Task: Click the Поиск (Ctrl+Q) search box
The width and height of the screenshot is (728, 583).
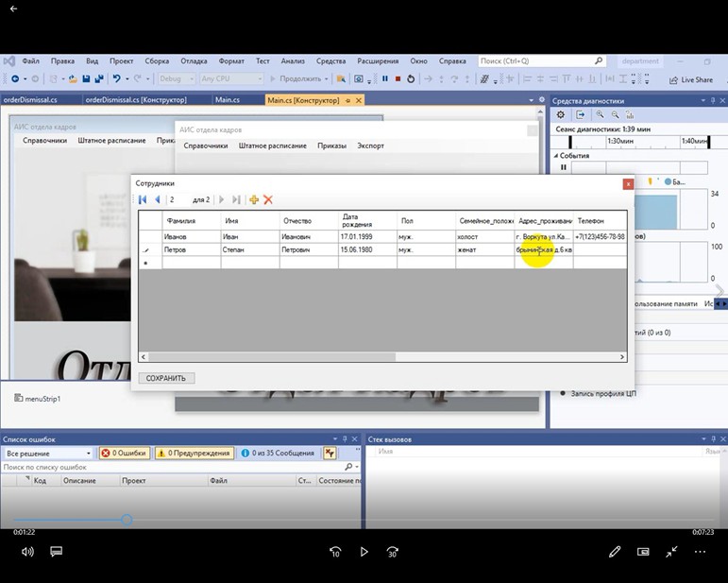Action: point(541,60)
